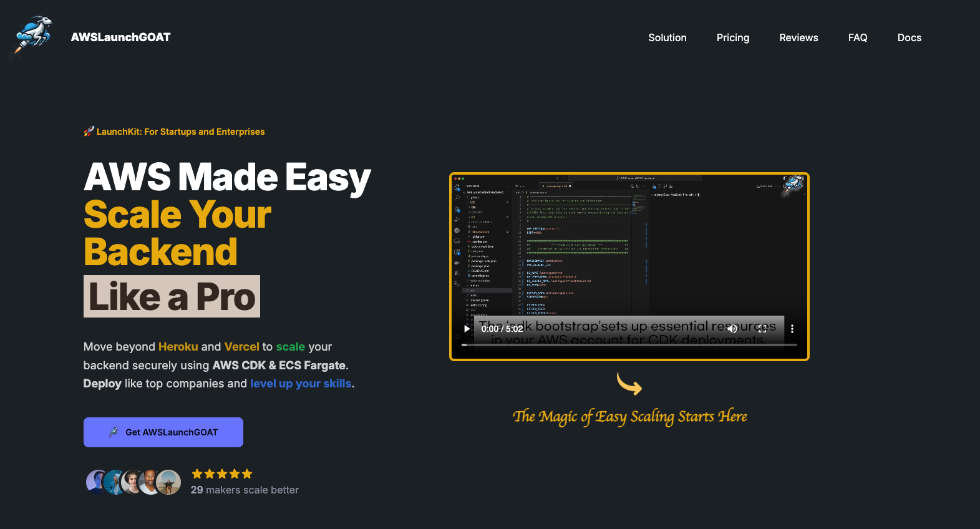Enter fullscreen on the video

pos(762,329)
